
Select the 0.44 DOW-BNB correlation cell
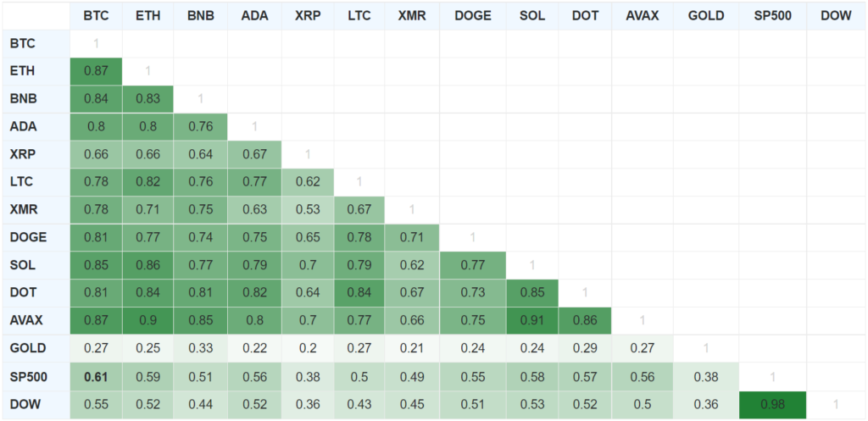coord(201,403)
